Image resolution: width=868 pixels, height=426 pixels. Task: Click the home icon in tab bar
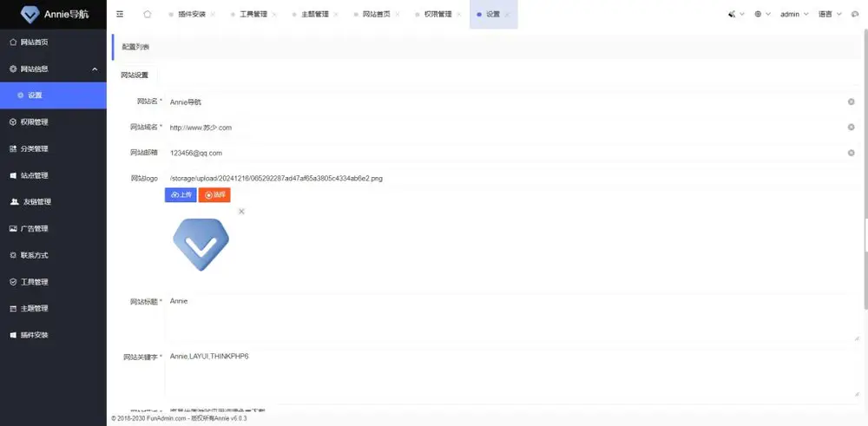tap(148, 15)
